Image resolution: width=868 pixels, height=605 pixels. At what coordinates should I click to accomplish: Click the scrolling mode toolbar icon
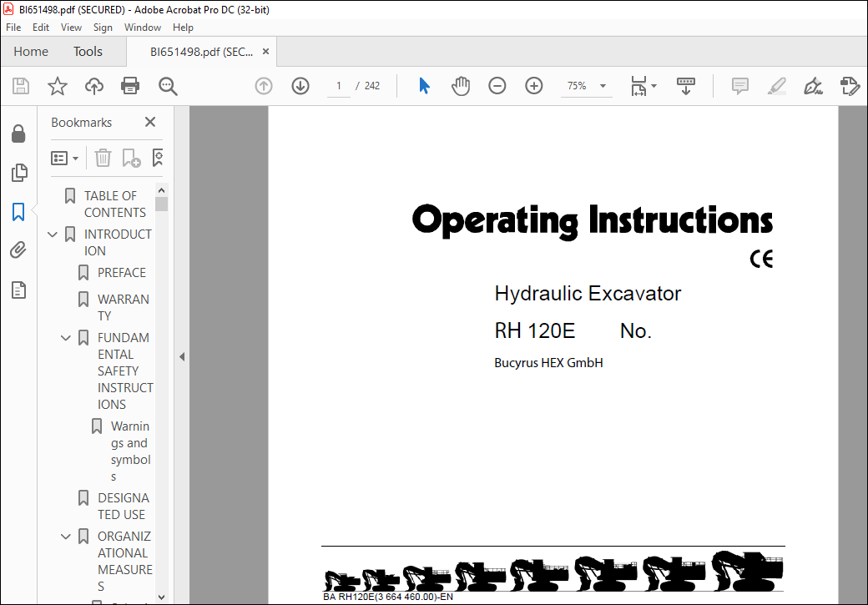(x=686, y=86)
